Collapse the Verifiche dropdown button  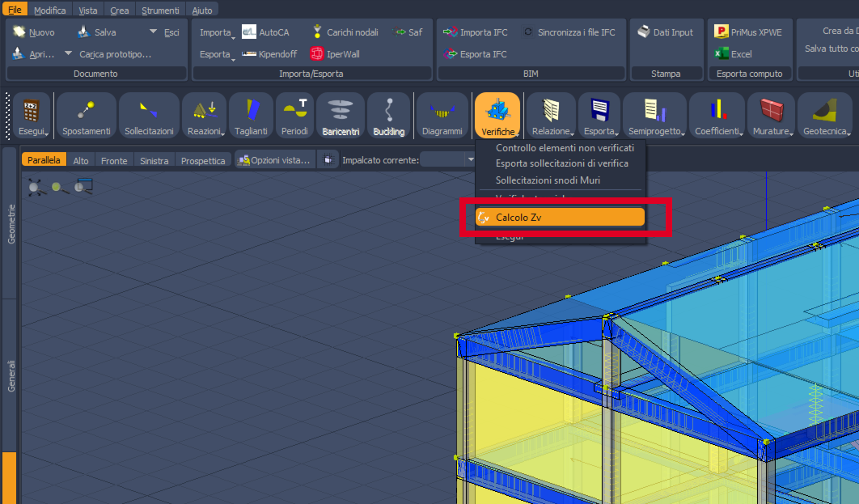coord(498,116)
